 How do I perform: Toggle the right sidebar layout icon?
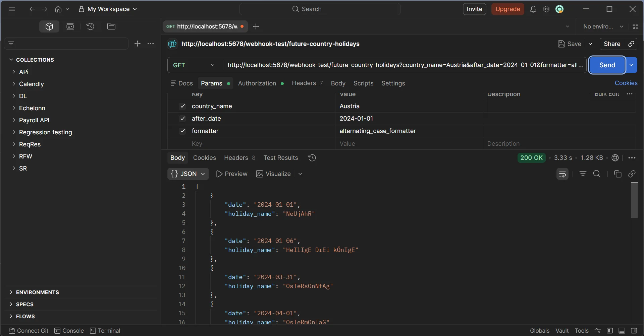634,331
